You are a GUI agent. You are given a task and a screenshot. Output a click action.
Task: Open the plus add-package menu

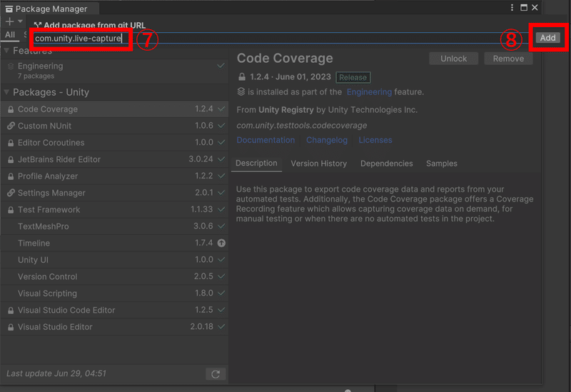(13, 22)
